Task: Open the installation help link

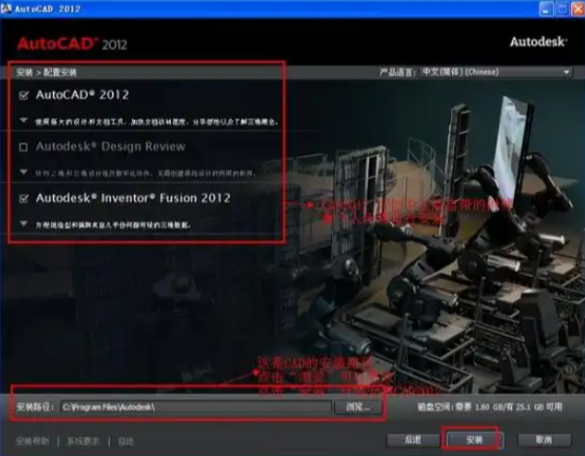Action: (x=32, y=441)
